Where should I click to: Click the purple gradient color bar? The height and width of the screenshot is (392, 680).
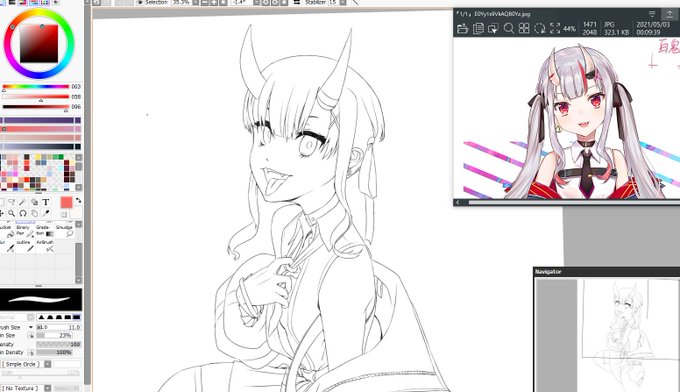[40, 120]
